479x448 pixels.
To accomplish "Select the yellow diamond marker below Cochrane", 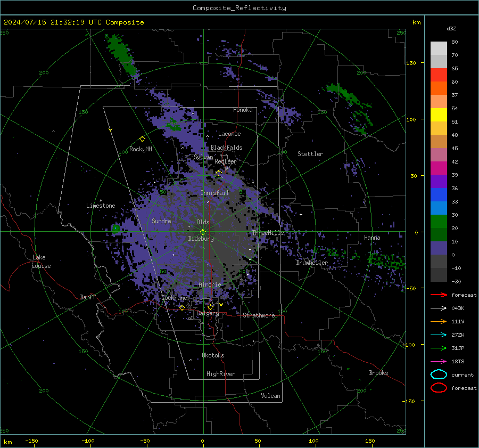I will click(182, 307).
